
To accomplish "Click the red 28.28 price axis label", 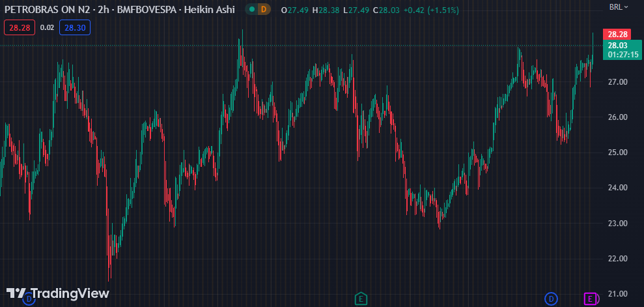I will 617,34.
